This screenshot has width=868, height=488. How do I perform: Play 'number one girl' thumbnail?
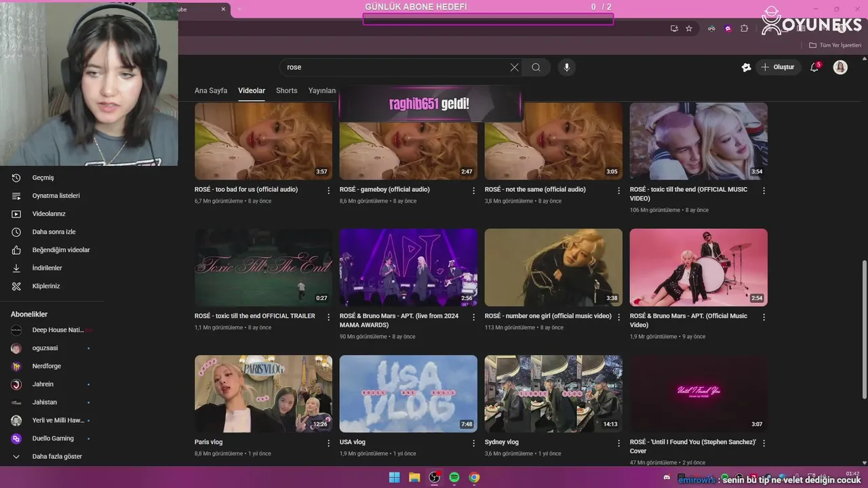(x=553, y=267)
